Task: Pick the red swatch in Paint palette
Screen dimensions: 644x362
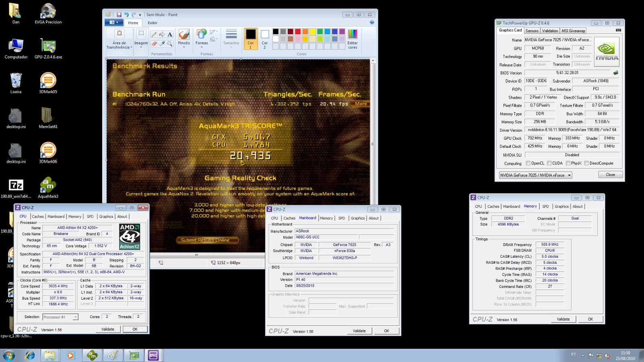Action: pos(298,31)
